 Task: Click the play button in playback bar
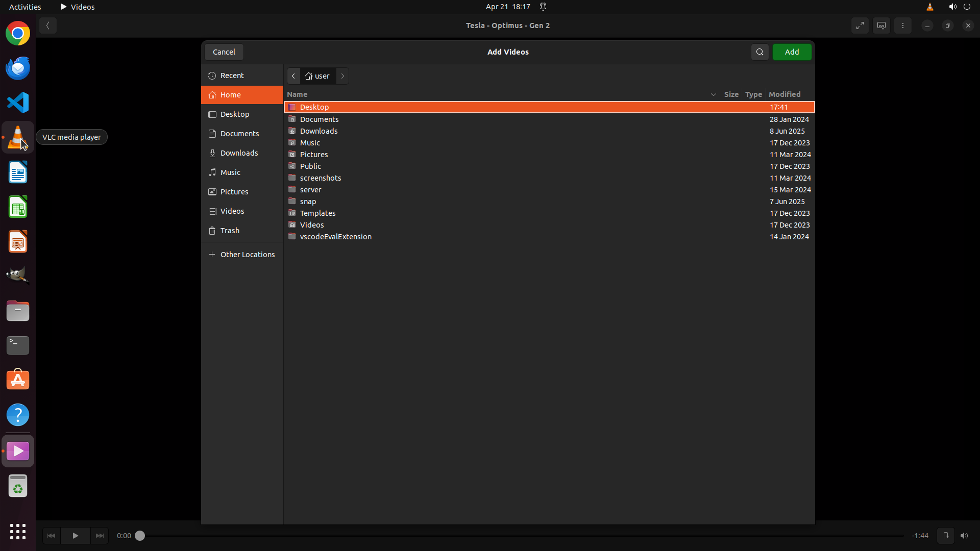(75, 536)
